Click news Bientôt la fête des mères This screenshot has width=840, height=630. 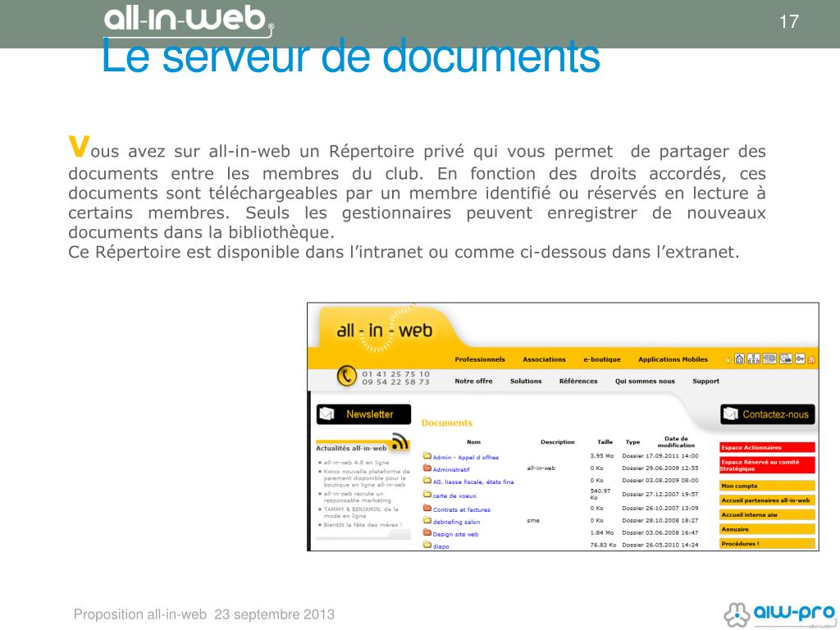coord(363,525)
